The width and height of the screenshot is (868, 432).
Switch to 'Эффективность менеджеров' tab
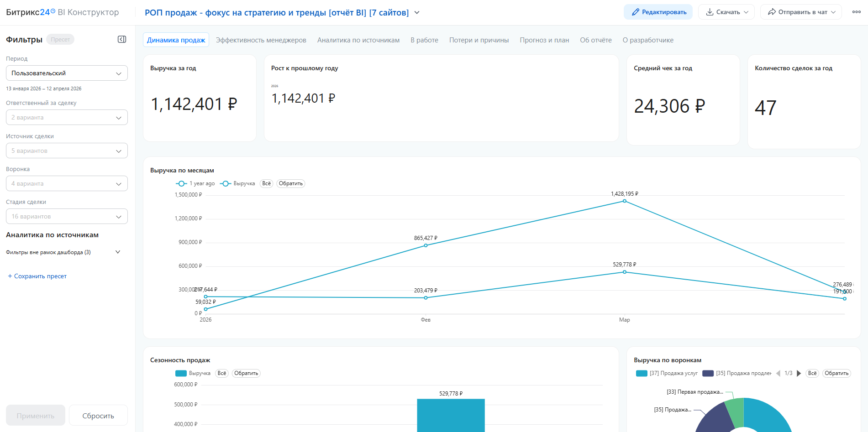(261, 40)
